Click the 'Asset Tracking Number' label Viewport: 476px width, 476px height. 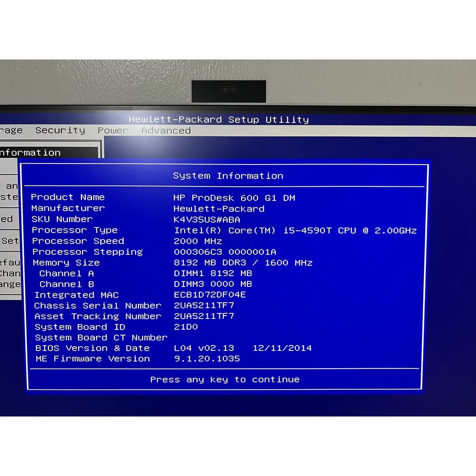(98, 316)
